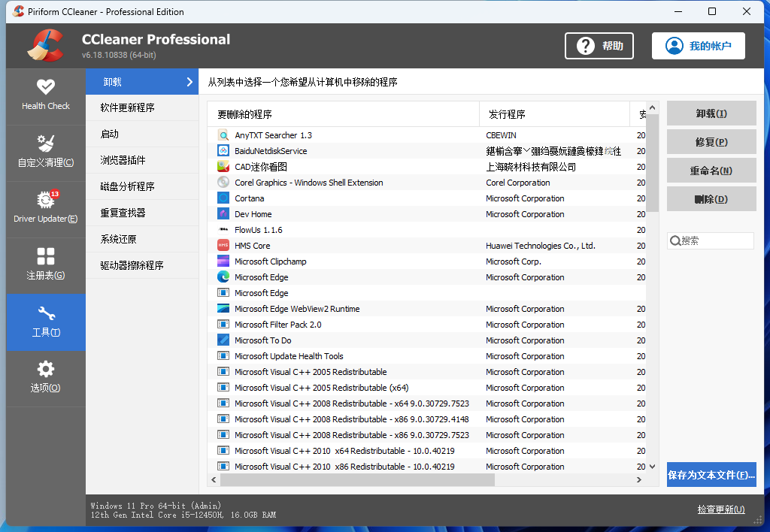Open the Health Check heart icon
The width and height of the screenshot is (770, 532).
[x=46, y=87]
